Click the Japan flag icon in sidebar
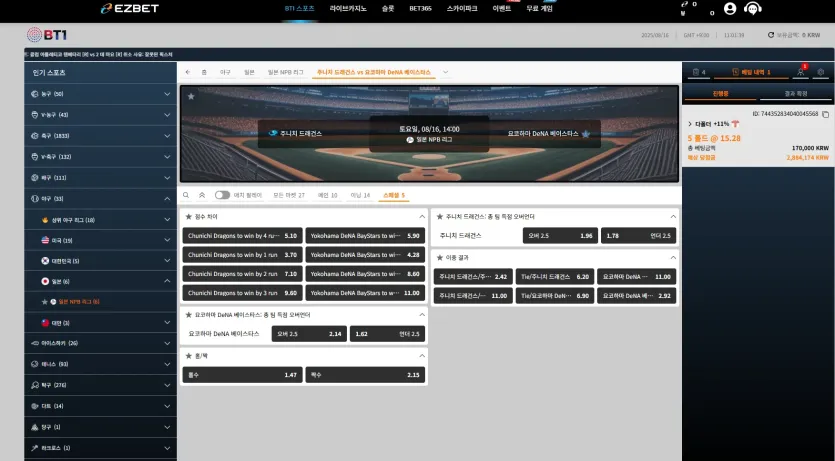The image size is (835, 461). [45, 281]
